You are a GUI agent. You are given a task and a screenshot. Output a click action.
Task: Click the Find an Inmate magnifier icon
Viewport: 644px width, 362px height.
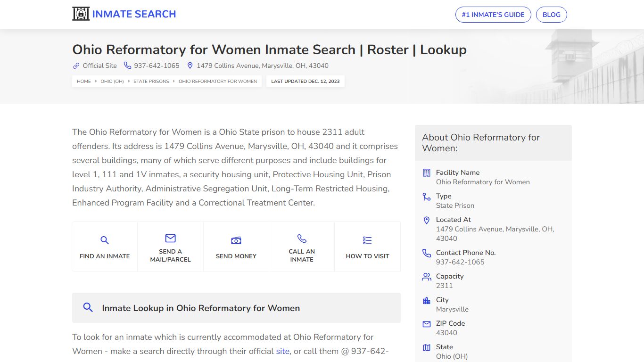tap(105, 240)
